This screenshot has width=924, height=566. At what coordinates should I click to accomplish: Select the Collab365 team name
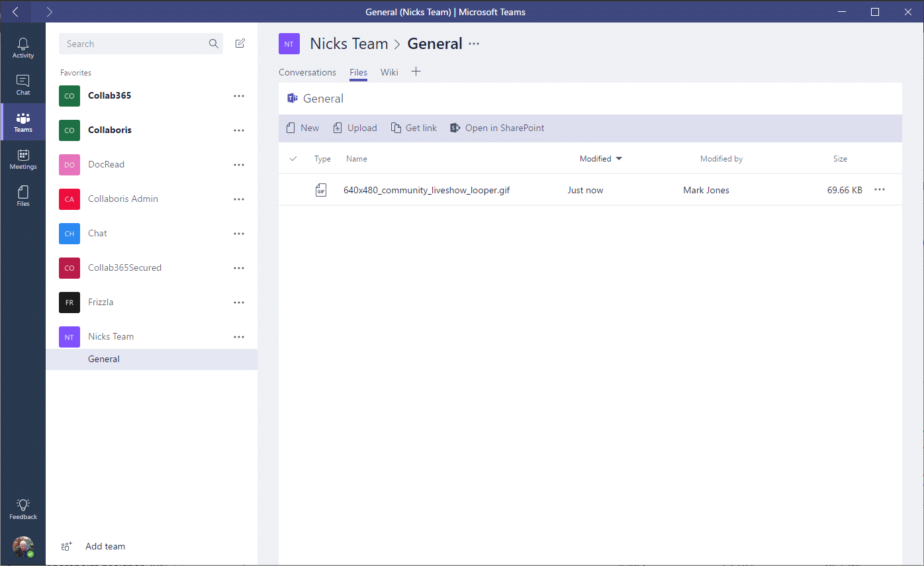coord(109,95)
